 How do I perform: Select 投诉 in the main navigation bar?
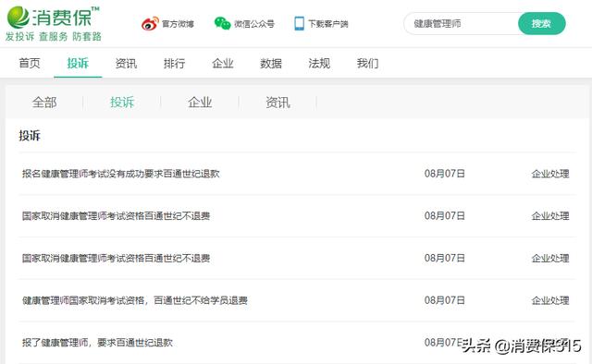tap(78, 63)
